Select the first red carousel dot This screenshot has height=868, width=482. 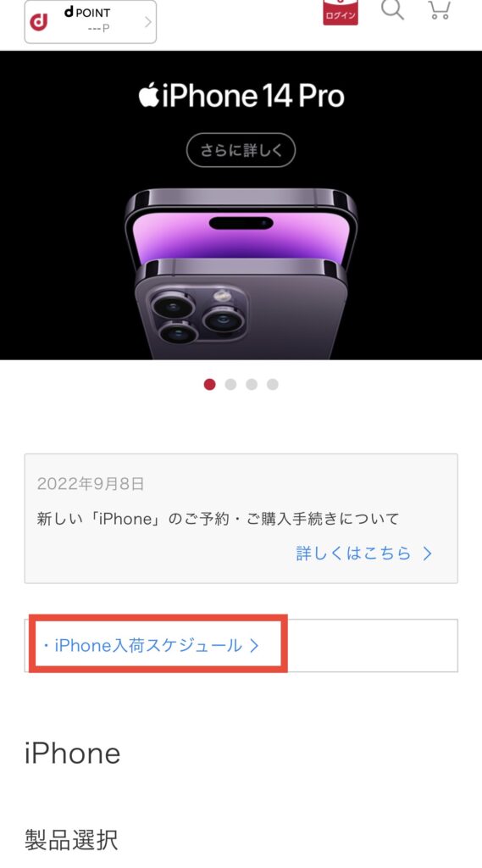210,384
